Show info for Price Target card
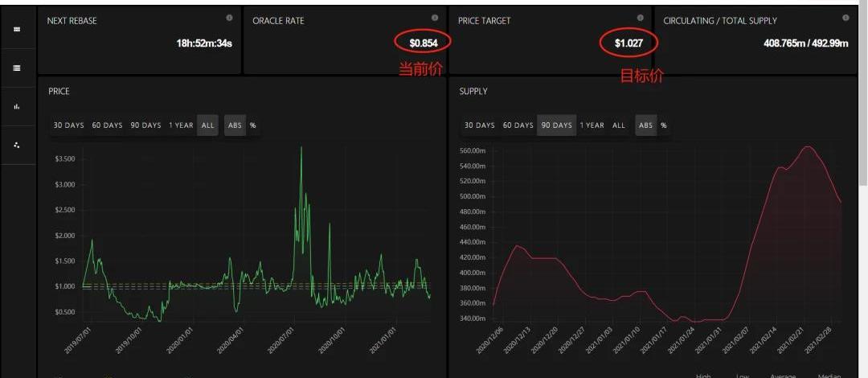868x378 pixels. [641, 18]
